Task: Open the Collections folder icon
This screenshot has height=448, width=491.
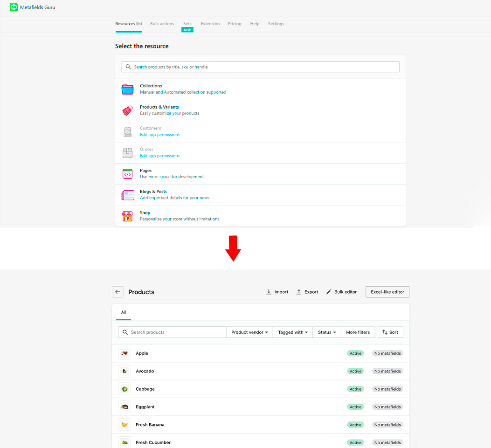Action: click(127, 90)
